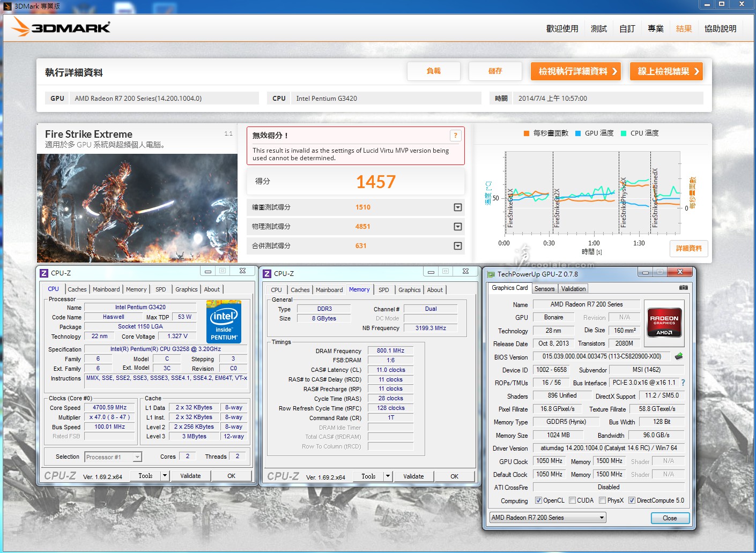Expand the graphics test score 1510 row
Image resolution: width=756 pixels, height=553 pixels.
tap(458, 207)
